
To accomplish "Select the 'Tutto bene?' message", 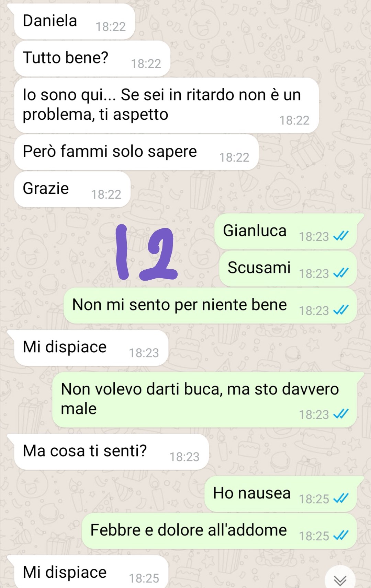I will (92, 59).
